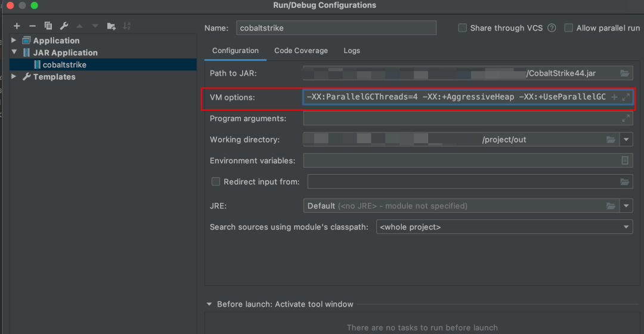Open the module's classpath dropdown
The image size is (644, 334).
point(504,227)
